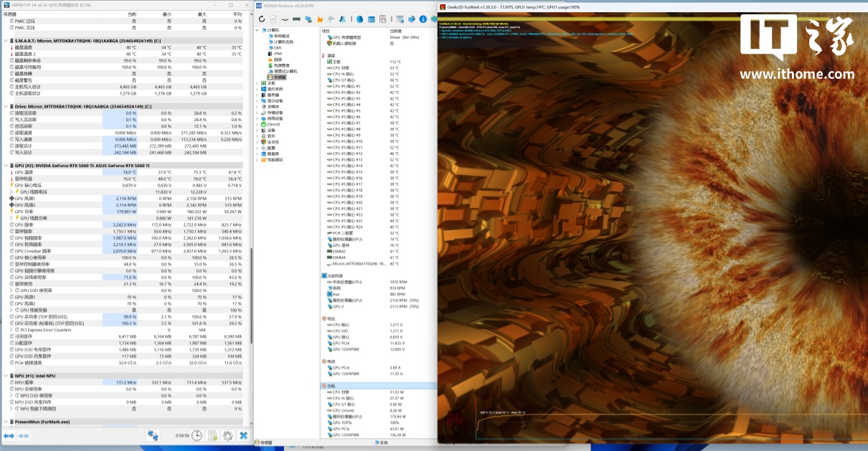Select 性能测试 in AIDA64 tree
Screen dimensions: 868x451
coord(275,159)
